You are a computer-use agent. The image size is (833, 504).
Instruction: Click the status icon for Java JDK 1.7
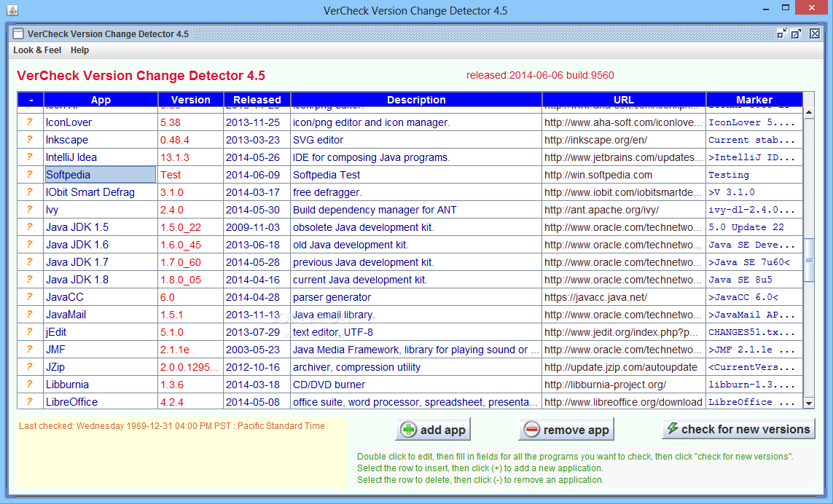click(30, 261)
